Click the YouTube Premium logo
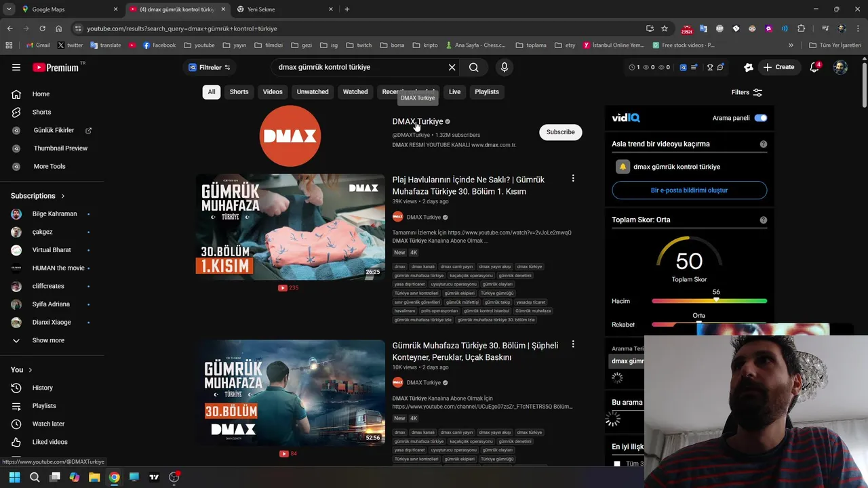 [56, 68]
